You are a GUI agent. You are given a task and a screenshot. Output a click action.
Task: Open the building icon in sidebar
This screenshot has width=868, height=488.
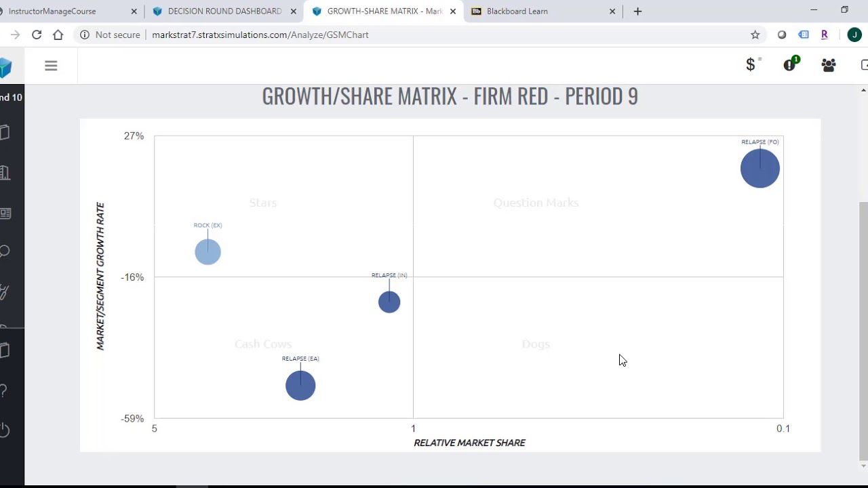tap(5, 173)
